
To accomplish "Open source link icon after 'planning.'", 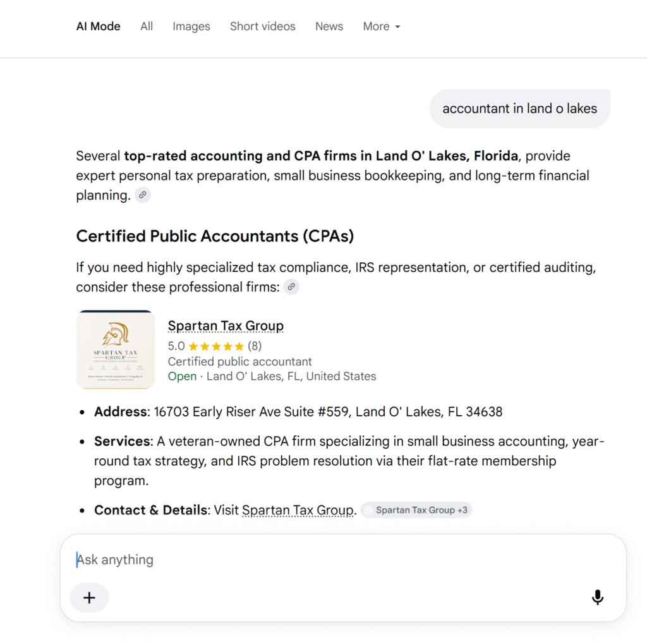I will 142,195.
